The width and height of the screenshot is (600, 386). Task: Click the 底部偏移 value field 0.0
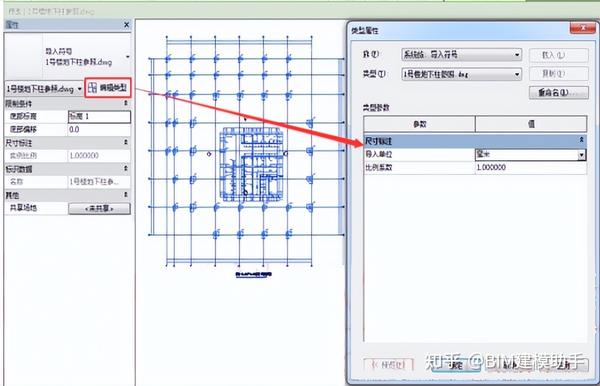coord(99,129)
